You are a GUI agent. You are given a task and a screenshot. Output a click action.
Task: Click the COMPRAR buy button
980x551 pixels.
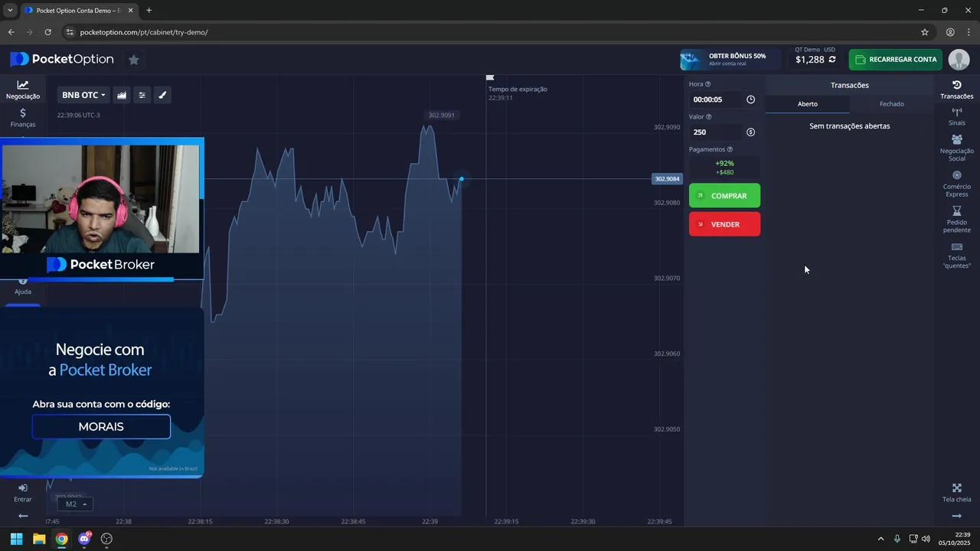tap(724, 196)
